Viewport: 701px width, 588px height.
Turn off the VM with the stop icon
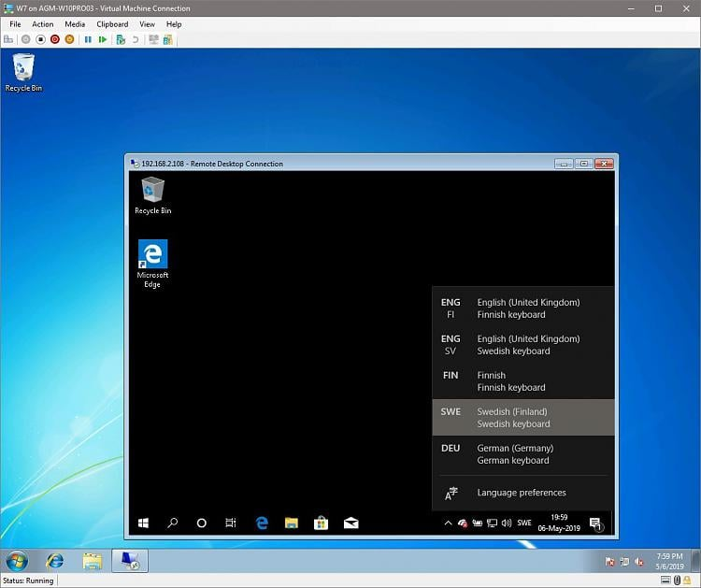[x=41, y=40]
